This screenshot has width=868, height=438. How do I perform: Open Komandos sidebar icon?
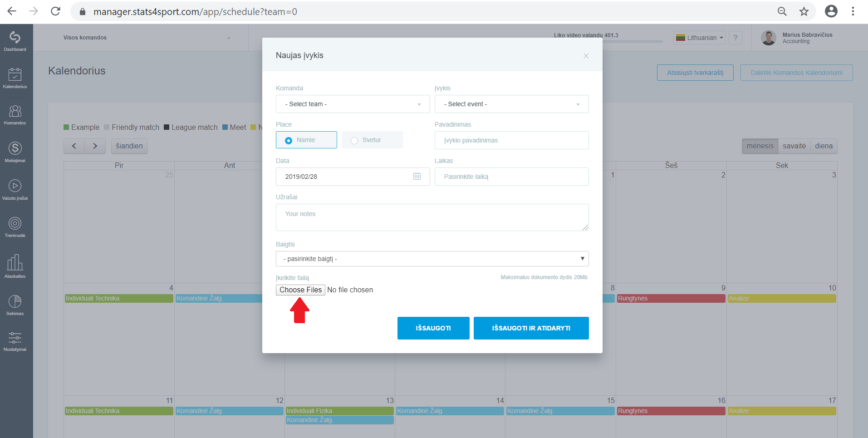[x=15, y=111]
